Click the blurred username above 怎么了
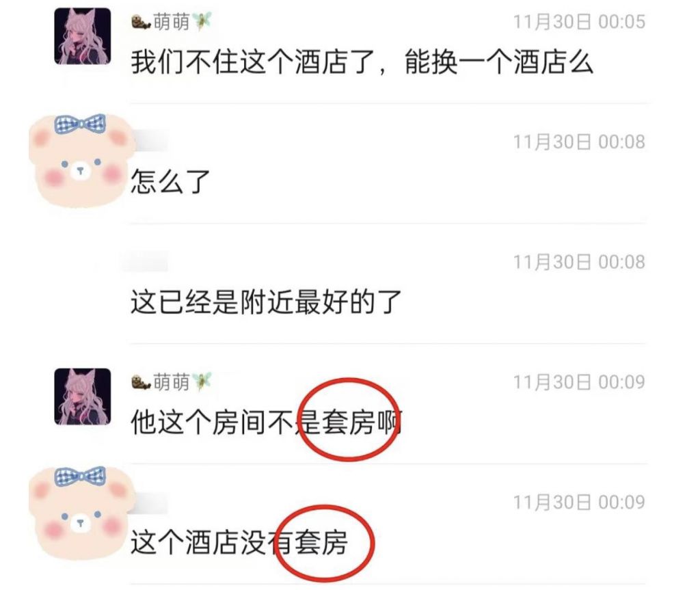The image size is (700, 590). click(149, 140)
